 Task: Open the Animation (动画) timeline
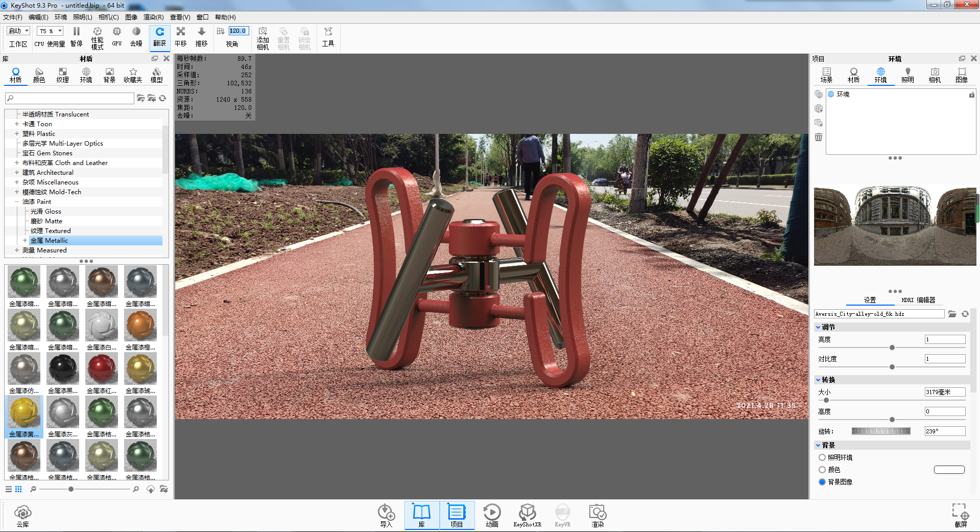click(492, 516)
